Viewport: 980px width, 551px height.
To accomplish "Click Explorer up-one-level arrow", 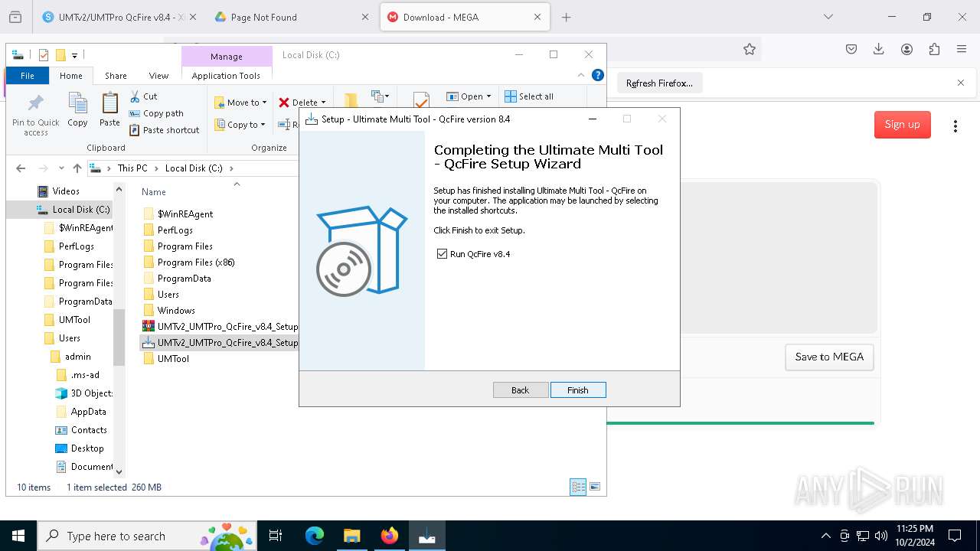I will click(77, 168).
